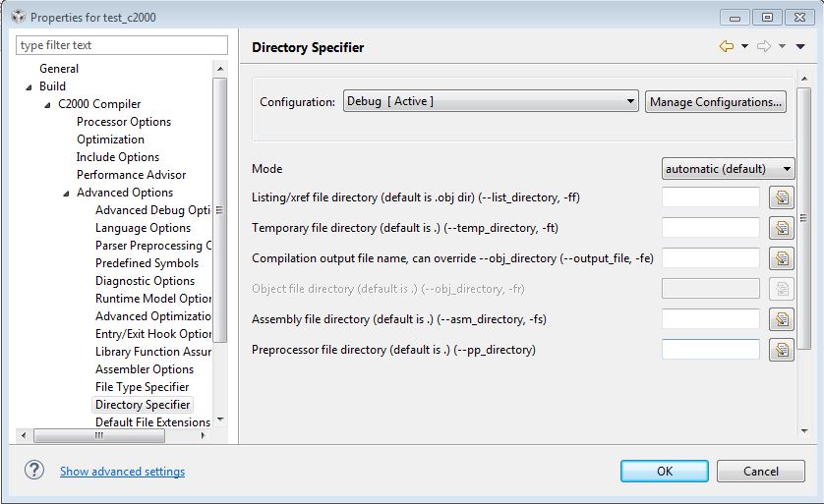Open the Configuration dropdown
This screenshot has width=824, height=504.
492,101
